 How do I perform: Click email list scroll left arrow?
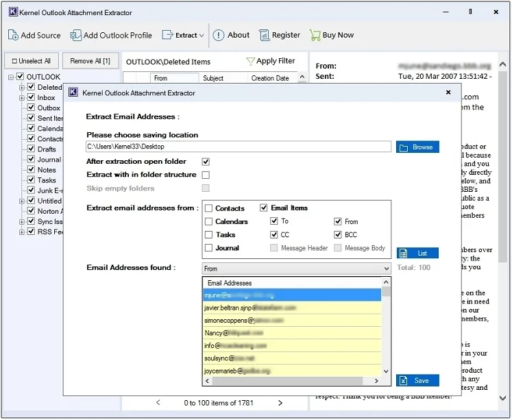click(207, 381)
